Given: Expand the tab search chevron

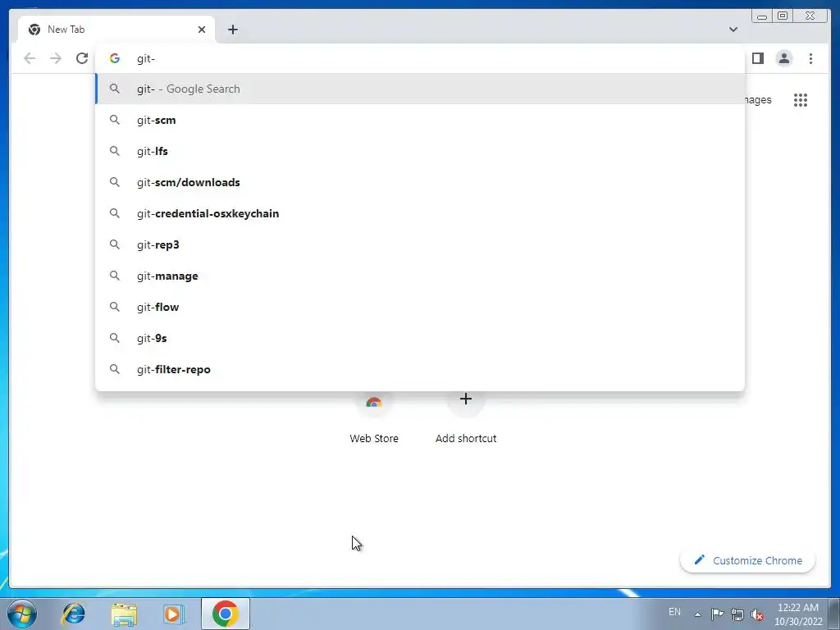Looking at the screenshot, I should [733, 30].
